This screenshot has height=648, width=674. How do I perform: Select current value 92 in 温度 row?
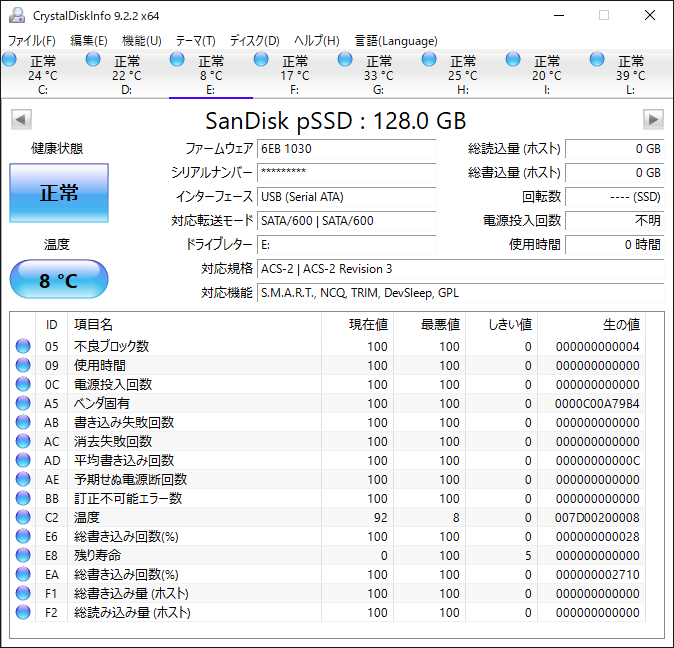click(x=380, y=517)
